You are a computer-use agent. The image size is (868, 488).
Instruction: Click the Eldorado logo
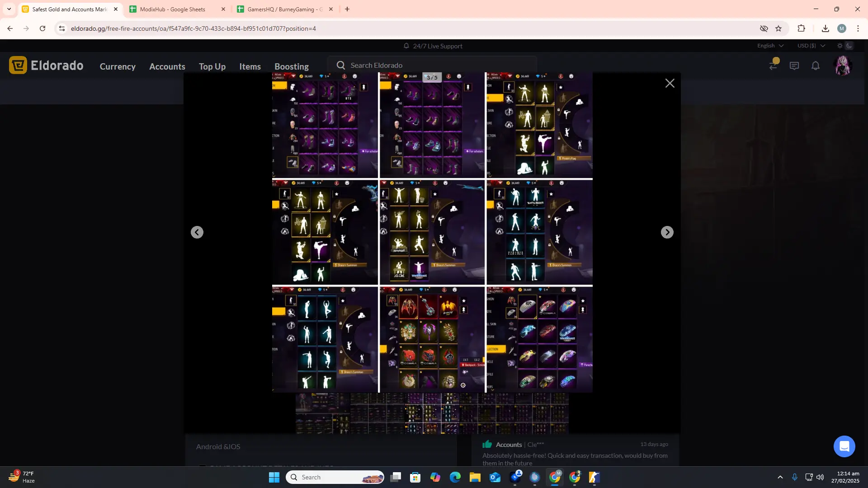(x=46, y=66)
